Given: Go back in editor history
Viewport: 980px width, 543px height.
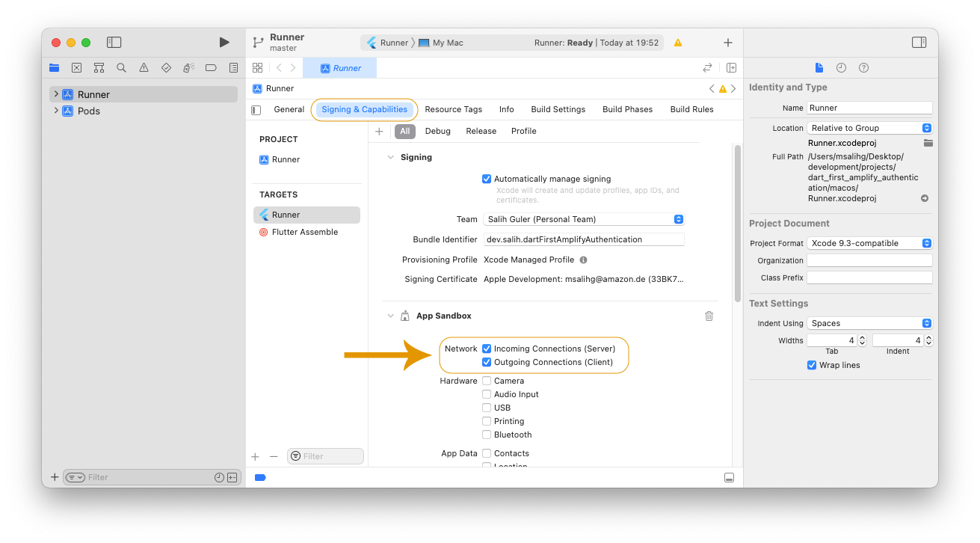Looking at the screenshot, I should [x=279, y=67].
